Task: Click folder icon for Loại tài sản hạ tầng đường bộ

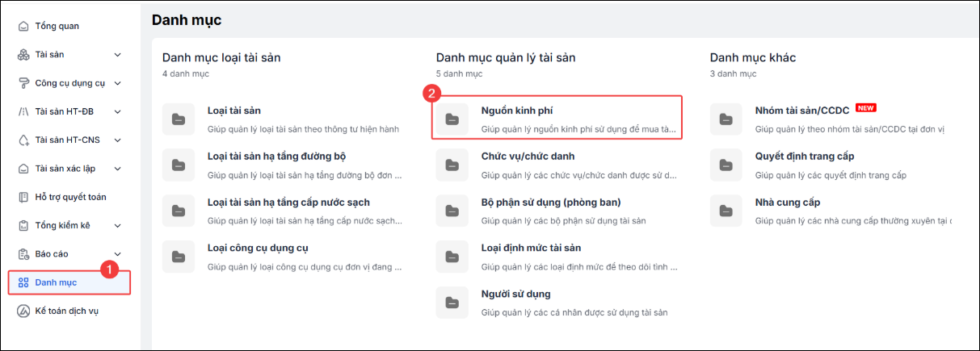Action: click(x=178, y=165)
